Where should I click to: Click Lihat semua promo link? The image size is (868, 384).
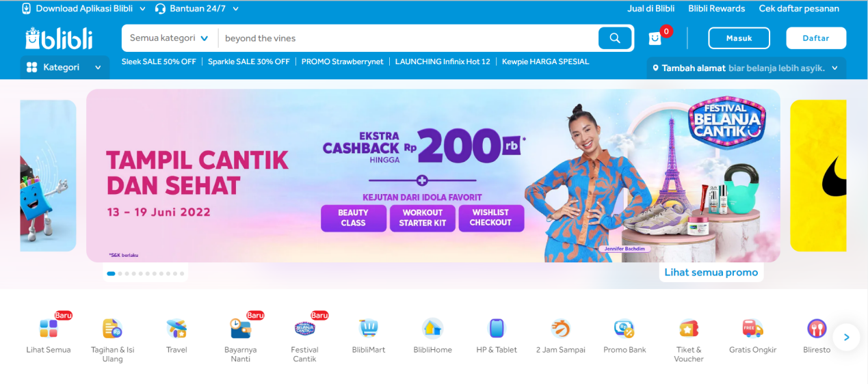711,272
